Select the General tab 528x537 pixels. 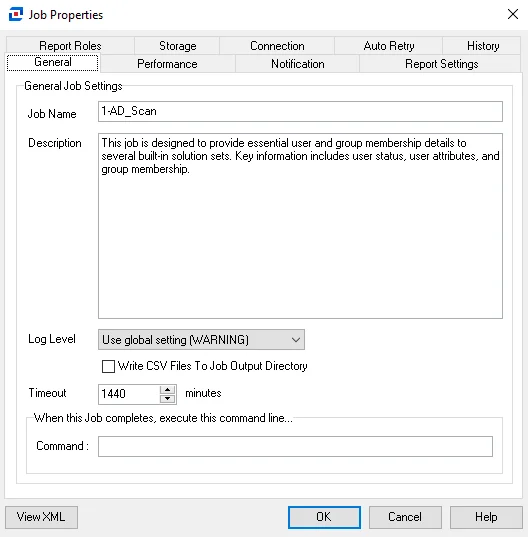point(53,63)
